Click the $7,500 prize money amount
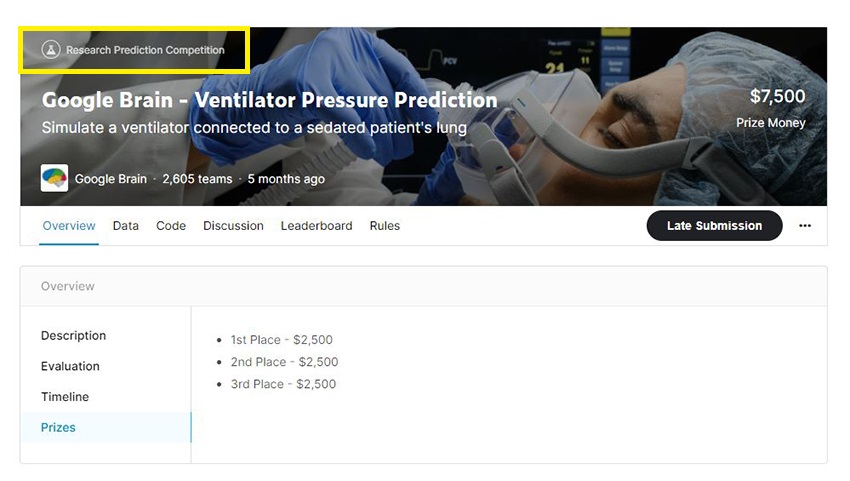Screen dimensions: 850x481 click(777, 97)
